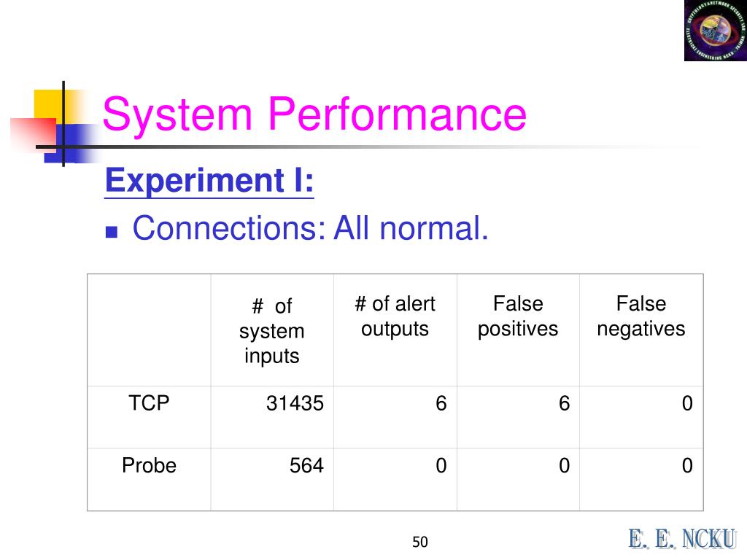This screenshot has width=747, height=560.
Task: Select the # of alert outputs header
Action: [395, 316]
